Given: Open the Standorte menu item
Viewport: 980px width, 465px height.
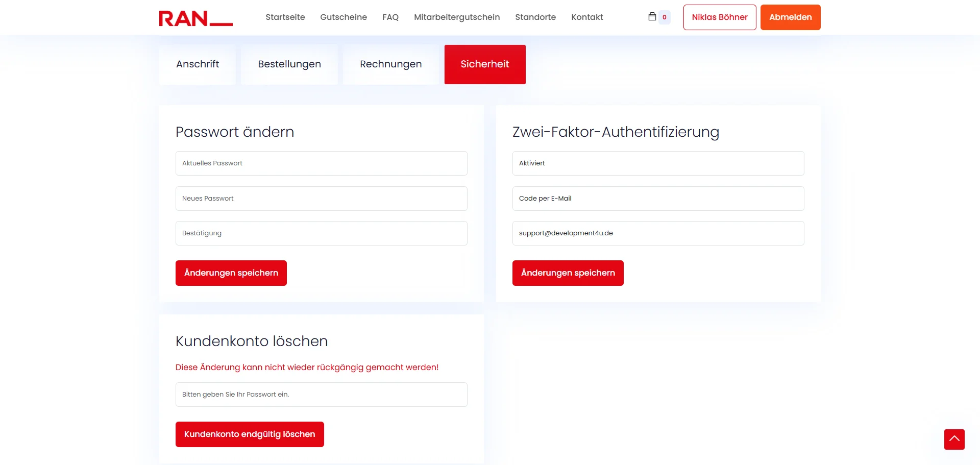Looking at the screenshot, I should pyautogui.click(x=535, y=17).
